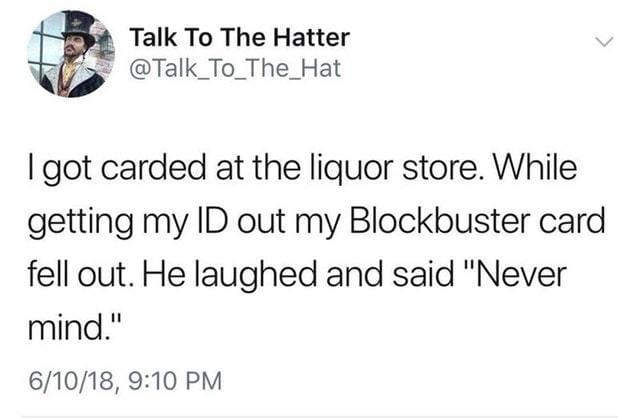This screenshot has height=418, width=640.
Task: Open Talk To The Hatter's profile picture
Action: pos(71,54)
